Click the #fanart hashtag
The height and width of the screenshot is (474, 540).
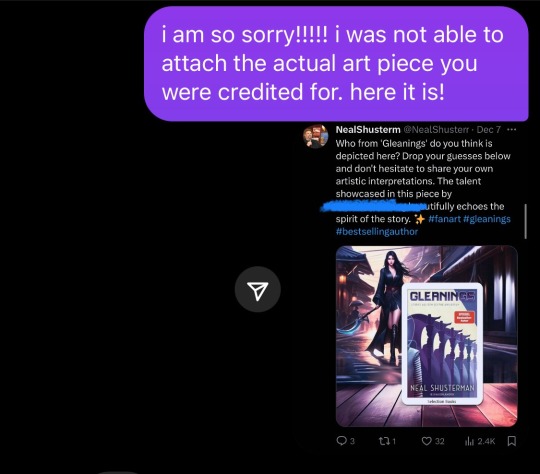(444, 219)
